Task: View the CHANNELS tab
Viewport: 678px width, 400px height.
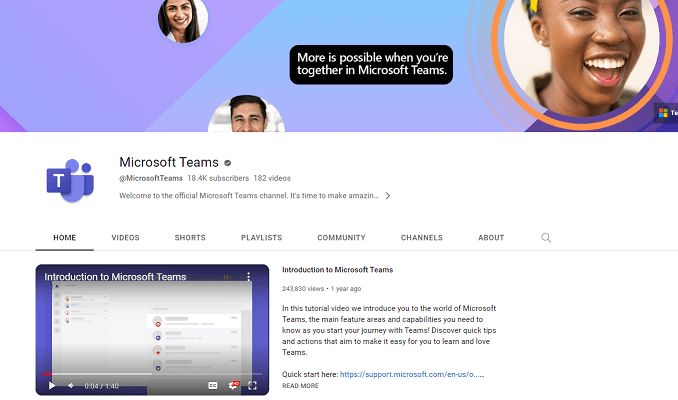Action: click(x=422, y=237)
